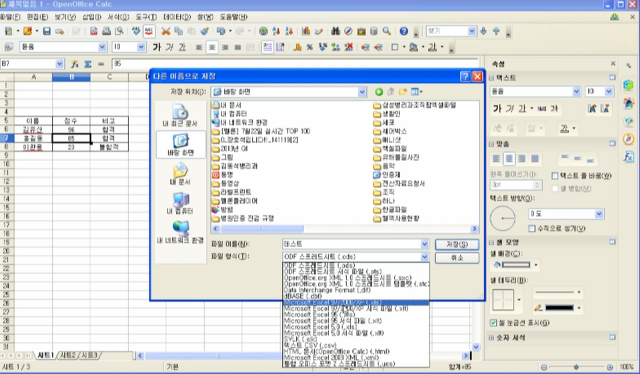Click the binoculars Find & Replace icon
The width and height of the screenshot is (640, 374).
(x=336, y=31)
